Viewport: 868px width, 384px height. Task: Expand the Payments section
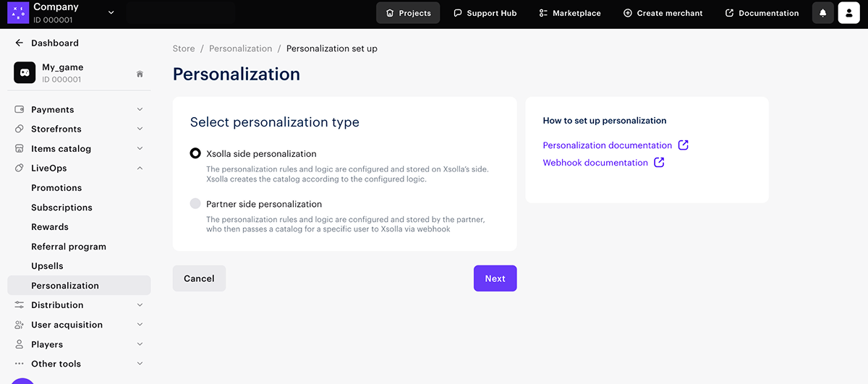point(140,110)
